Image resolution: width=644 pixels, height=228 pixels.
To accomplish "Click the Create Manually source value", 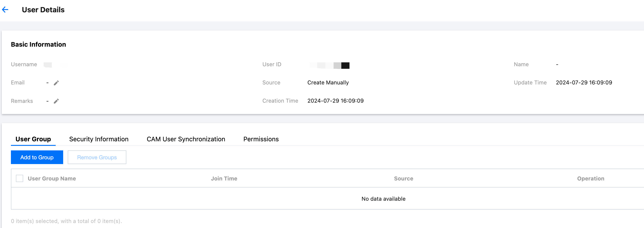I will (328, 83).
